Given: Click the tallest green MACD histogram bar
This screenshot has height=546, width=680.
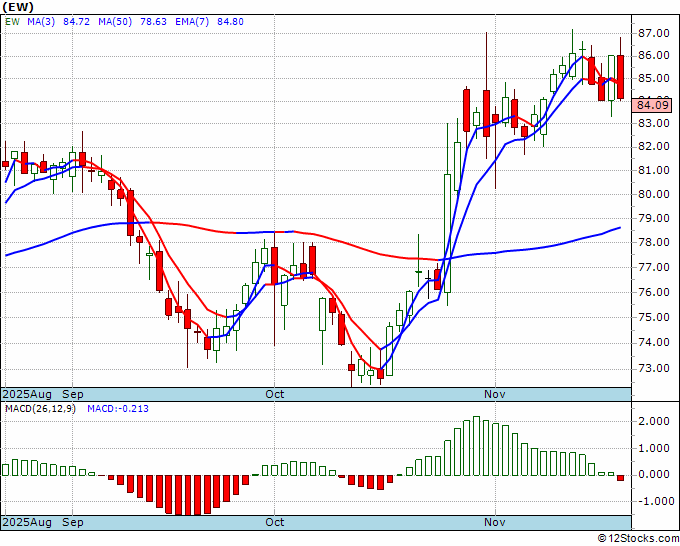Looking at the screenshot, I should (476, 446).
